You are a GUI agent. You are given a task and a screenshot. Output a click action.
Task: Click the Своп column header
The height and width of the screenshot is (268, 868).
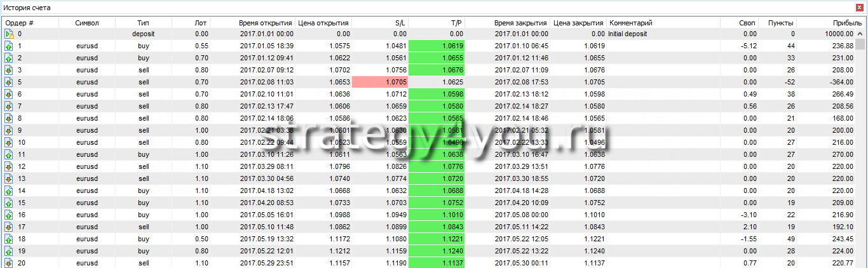click(x=747, y=22)
